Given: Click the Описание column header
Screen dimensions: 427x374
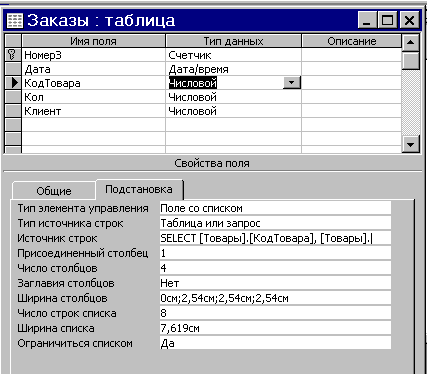Looking at the screenshot, I should point(352,41).
